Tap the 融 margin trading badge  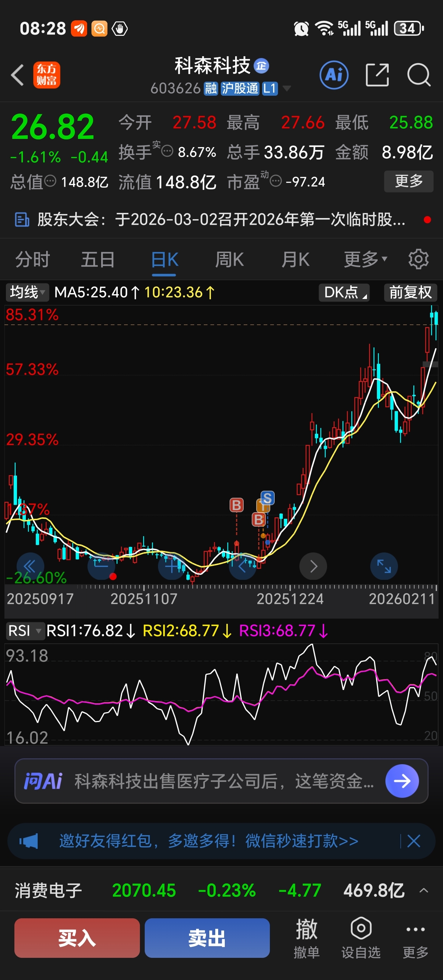[210, 89]
